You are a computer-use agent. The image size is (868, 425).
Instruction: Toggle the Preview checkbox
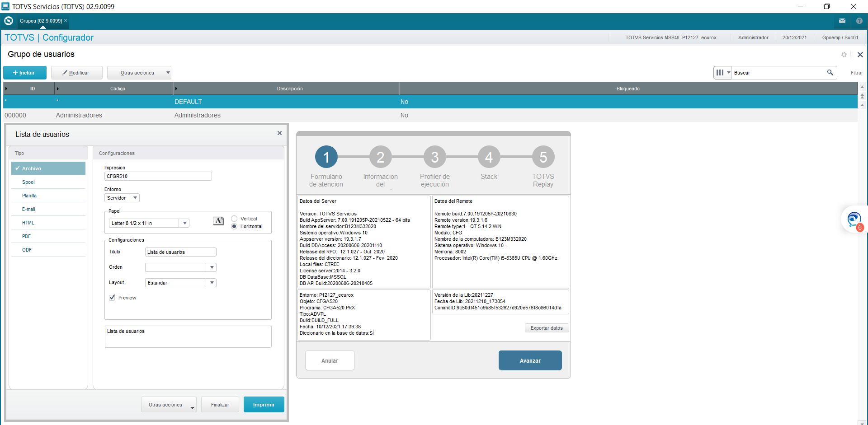112,298
